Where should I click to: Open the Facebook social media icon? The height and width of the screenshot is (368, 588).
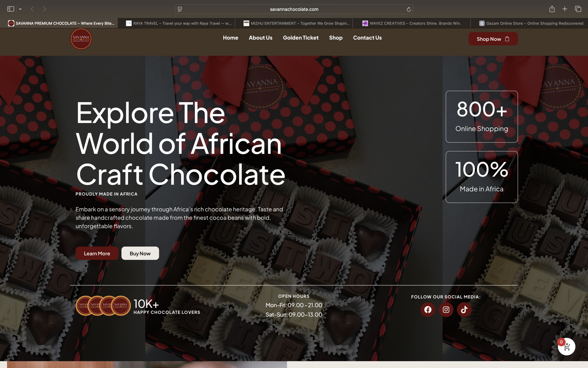click(428, 310)
